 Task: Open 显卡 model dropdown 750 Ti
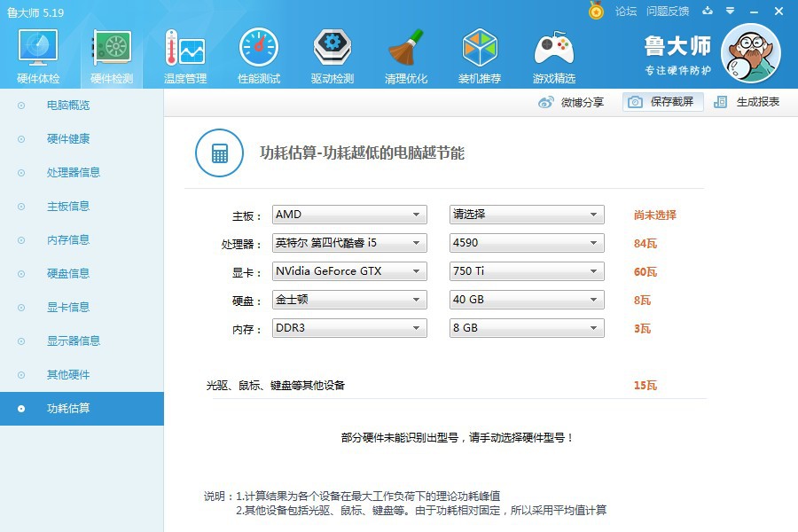(527, 271)
